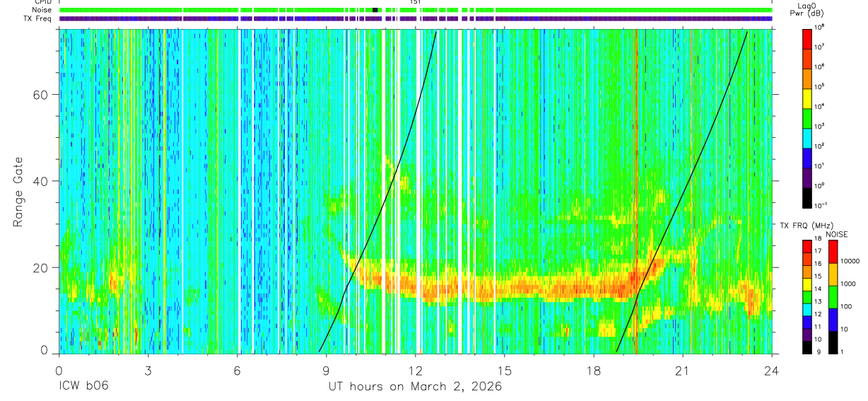
Task: Click the red segment of the NOISE colorbar
Action: 833,251
